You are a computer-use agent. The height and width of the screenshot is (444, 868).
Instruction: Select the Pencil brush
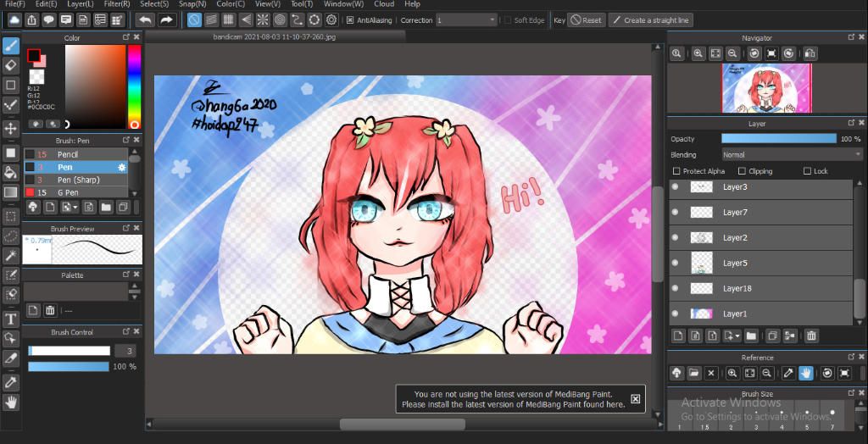[75, 154]
